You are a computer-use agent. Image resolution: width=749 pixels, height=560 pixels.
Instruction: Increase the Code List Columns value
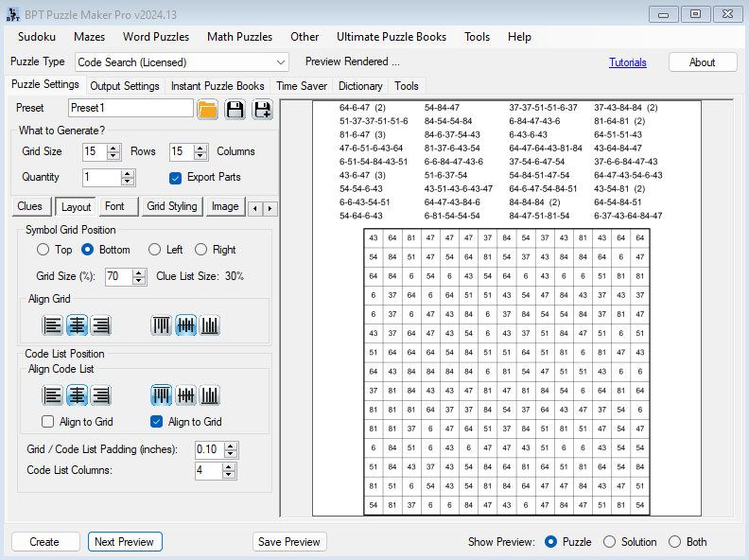pyautogui.click(x=231, y=466)
